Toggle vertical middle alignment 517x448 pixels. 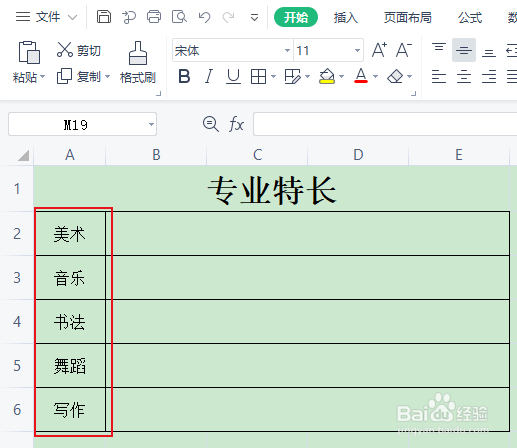[464, 50]
